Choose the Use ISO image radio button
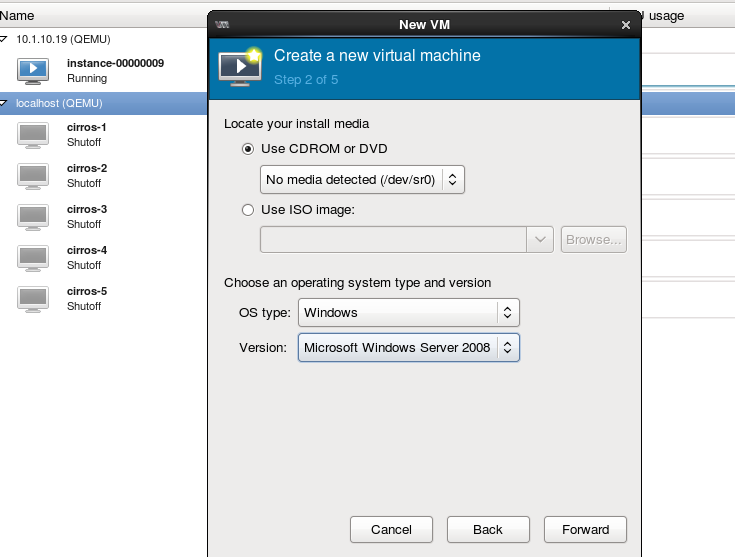The image size is (735, 557). point(249,210)
